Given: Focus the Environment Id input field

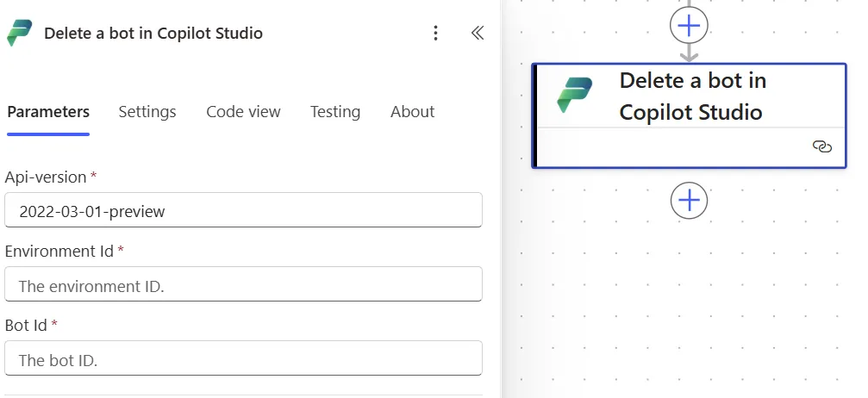Looking at the screenshot, I should tap(243, 284).
